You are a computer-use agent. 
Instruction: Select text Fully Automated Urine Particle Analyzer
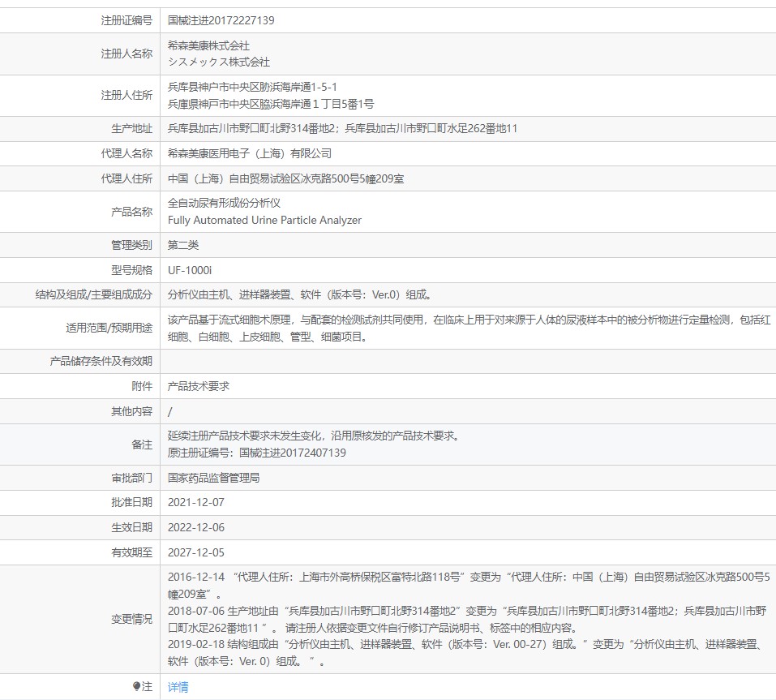(x=265, y=221)
